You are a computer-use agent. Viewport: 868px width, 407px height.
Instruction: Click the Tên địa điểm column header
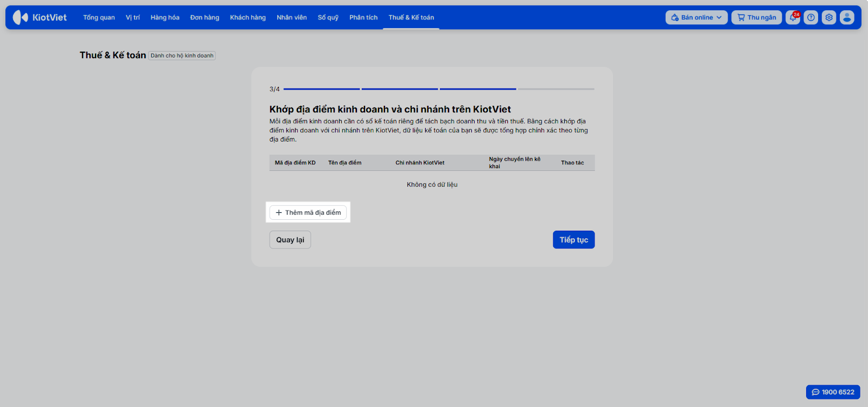345,163
